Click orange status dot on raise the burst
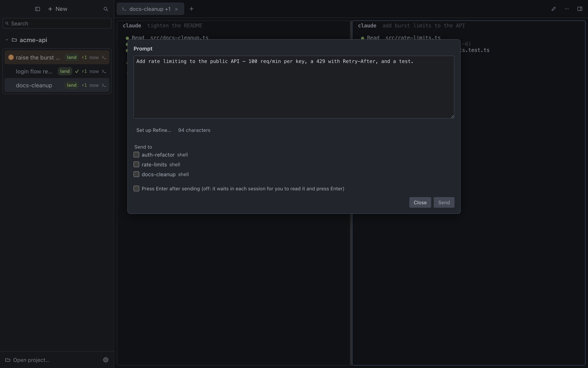 (x=11, y=57)
